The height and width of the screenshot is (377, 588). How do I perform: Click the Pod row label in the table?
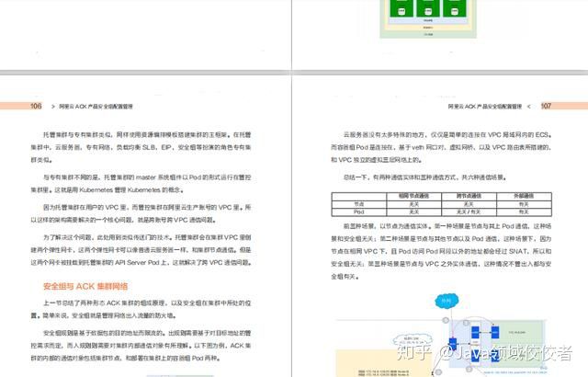359,211
